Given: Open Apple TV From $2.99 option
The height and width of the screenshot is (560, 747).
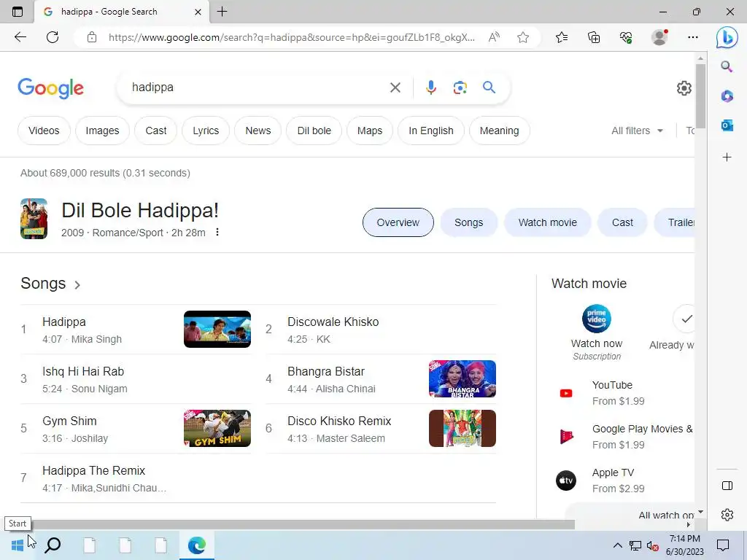Looking at the screenshot, I should coord(619,481).
